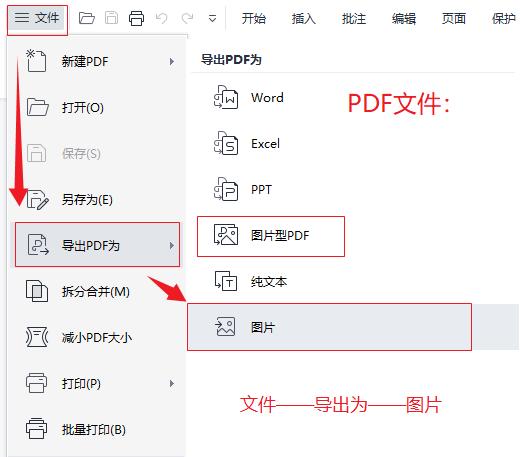Select 图片 export option
This screenshot has height=457, width=520.
pos(329,327)
